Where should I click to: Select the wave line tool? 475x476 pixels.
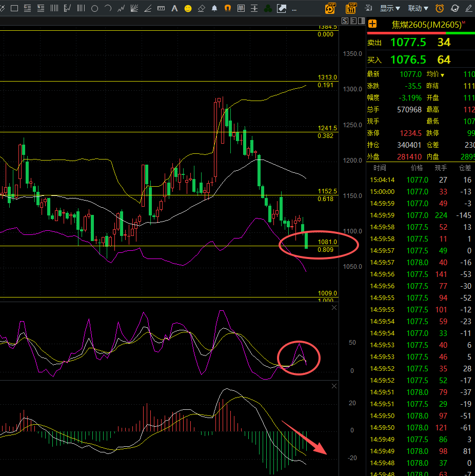coord(121,9)
